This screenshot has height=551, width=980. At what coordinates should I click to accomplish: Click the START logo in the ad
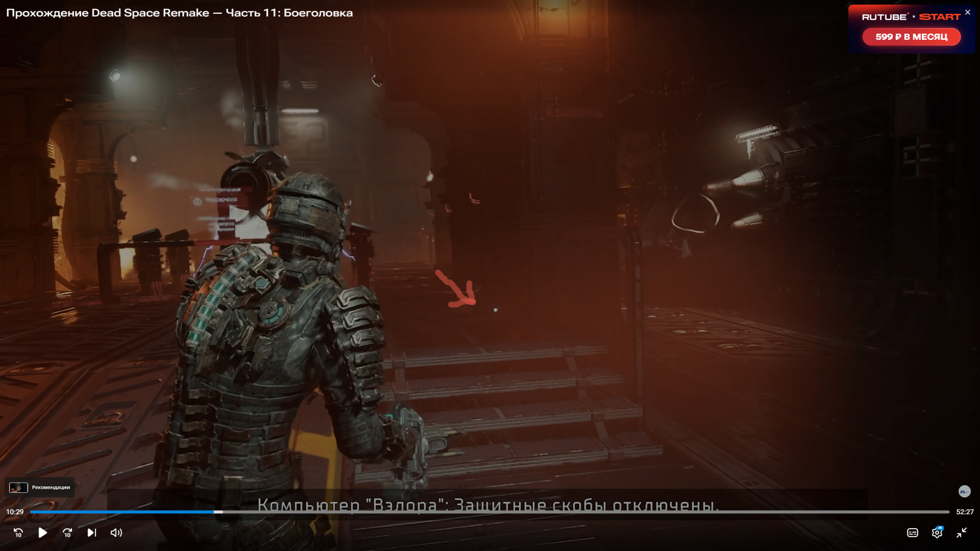click(940, 17)
